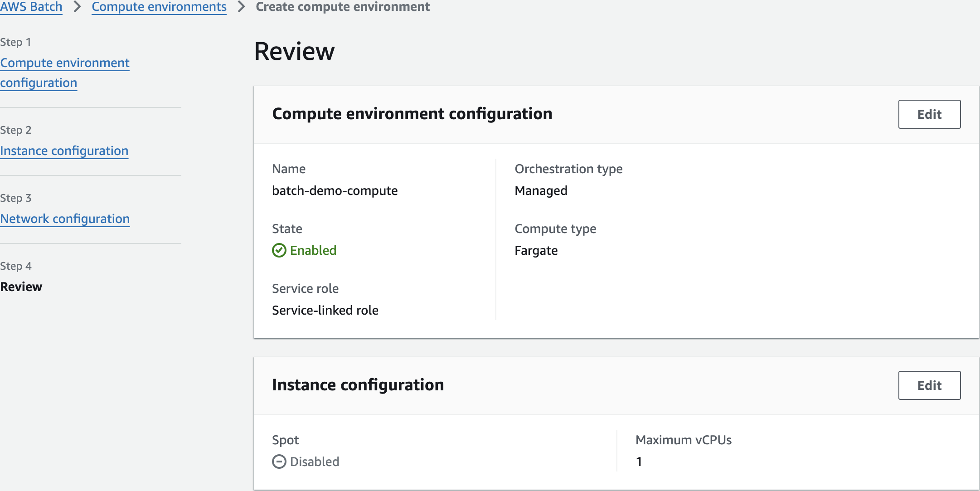Go to the Compute environments breadcrumb link
Image resolution: width=980 pixels, height=491 pixels.
click(159, 7)
